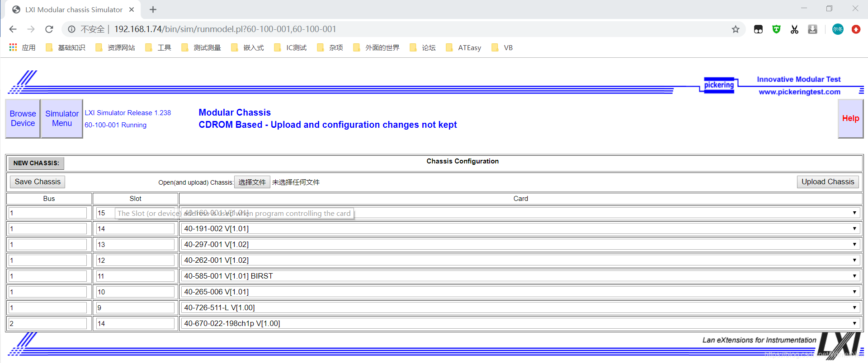Click the Browse Device button
This screenshot has width=868, height=363.
coord(23,119)
